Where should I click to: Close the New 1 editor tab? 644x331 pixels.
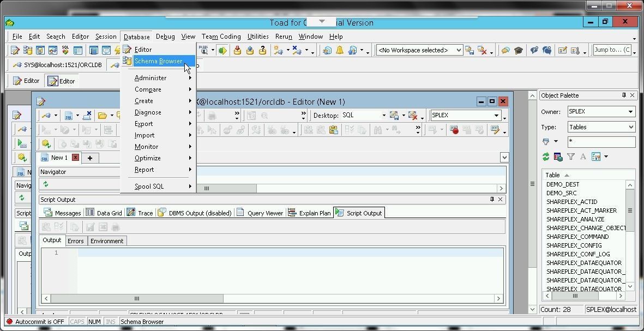(75, 157)
